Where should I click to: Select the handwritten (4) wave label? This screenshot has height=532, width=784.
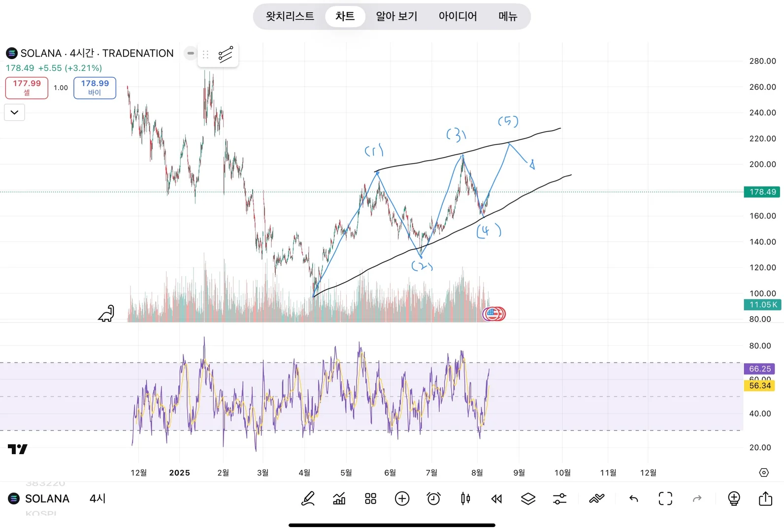click(x=489, y=231)
